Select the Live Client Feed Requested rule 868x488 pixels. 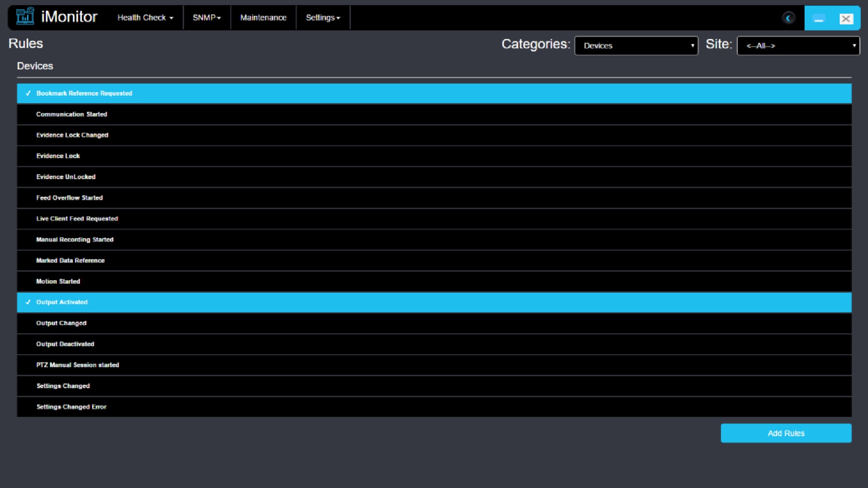pyautogui.click(x=434, y=219)
